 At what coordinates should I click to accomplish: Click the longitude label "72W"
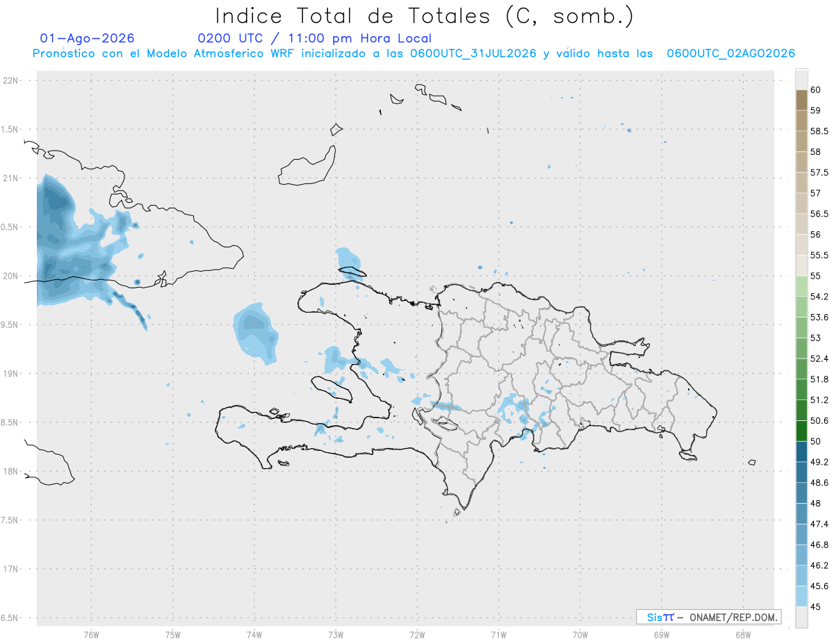coord(417,635)
